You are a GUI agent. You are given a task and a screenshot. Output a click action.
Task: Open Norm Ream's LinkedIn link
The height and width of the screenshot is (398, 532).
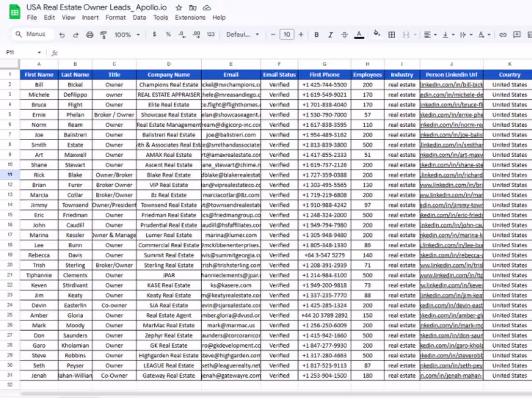[452, 125]
